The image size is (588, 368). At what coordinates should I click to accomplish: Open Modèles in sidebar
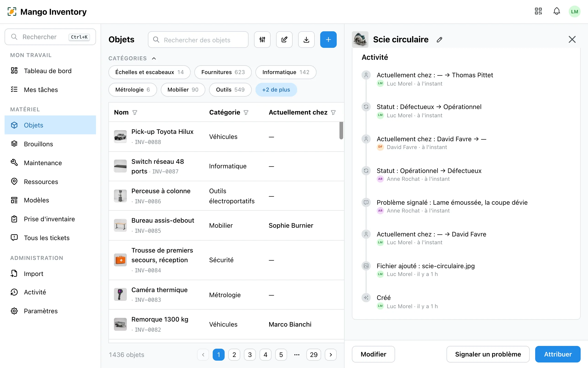(x=50, y=200)
